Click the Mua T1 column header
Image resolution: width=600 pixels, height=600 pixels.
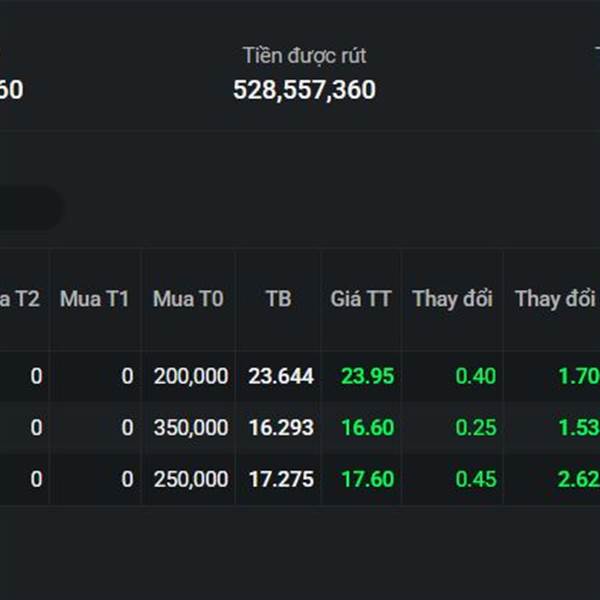[94, 299]
